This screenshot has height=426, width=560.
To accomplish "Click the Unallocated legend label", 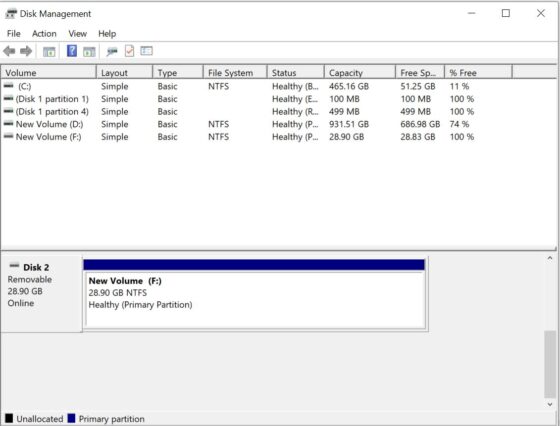I will coord(40,419).
